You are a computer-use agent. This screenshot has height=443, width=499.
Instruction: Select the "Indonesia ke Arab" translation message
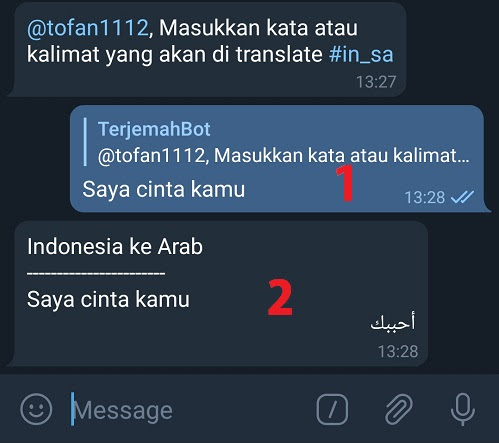pyautogui.click(x=221, y=293)
